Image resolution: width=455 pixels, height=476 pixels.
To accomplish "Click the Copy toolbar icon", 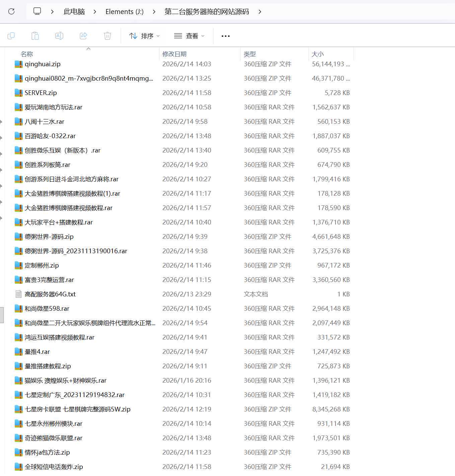I will pos(11,36).
